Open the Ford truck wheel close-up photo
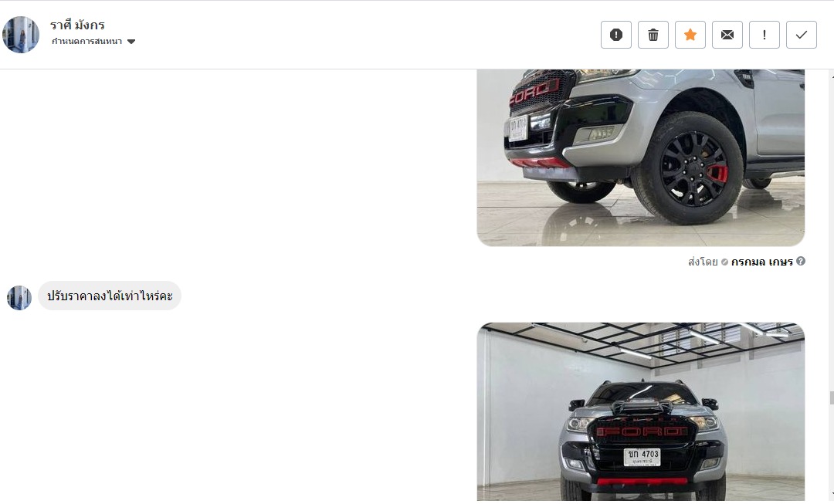This screenshot has height=504, width=834. point(640,158)
